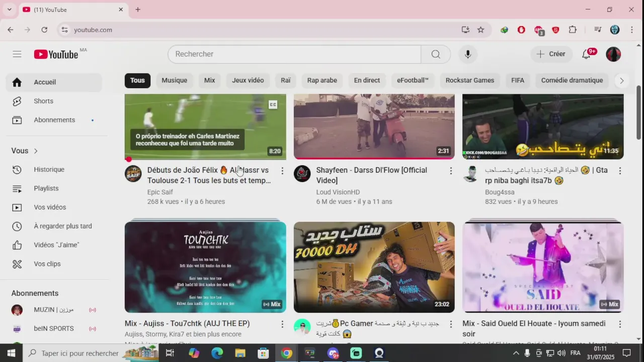
Task: Open Shorts in the sidebar
Action: 54,101
